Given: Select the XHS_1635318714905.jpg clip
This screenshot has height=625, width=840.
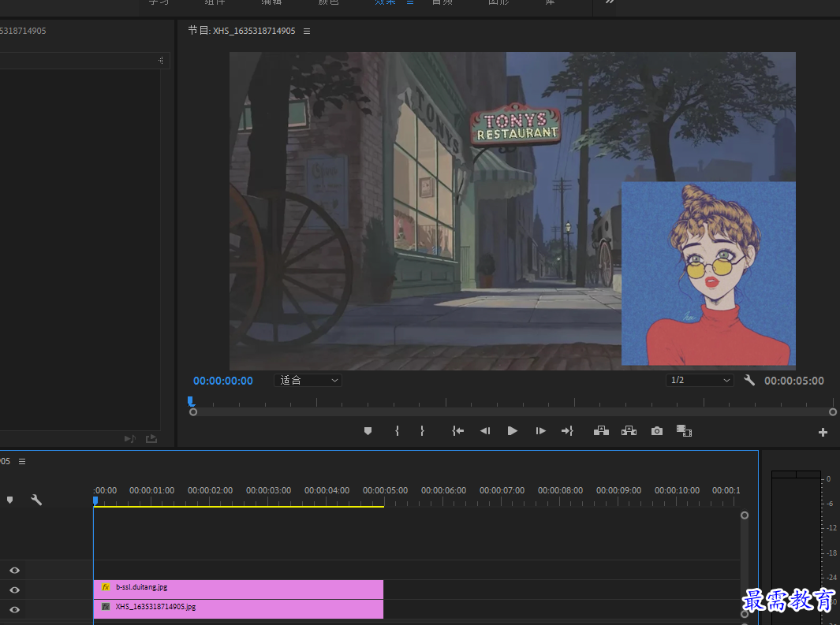Looking at the screenshot, I should [238, 609].
